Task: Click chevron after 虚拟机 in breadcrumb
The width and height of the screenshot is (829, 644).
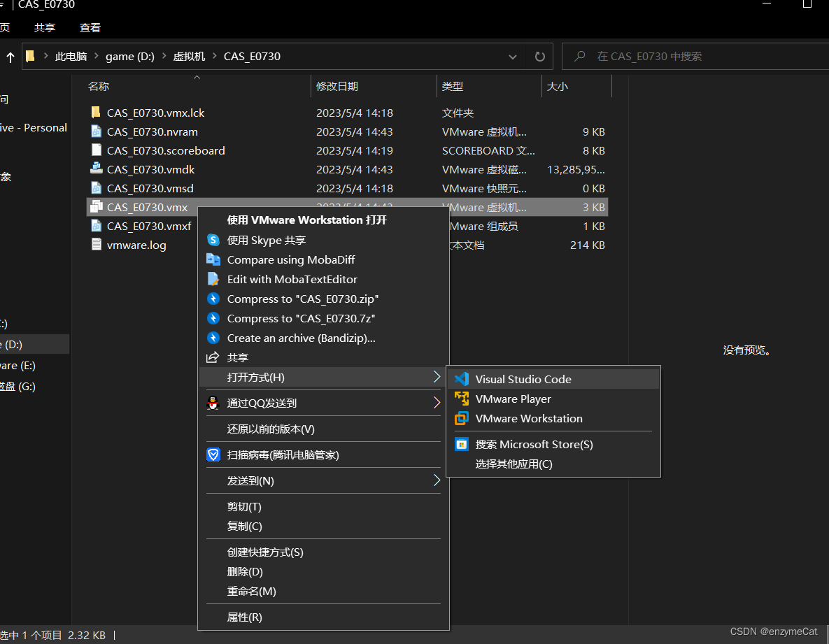Action: tap(215, 56)
